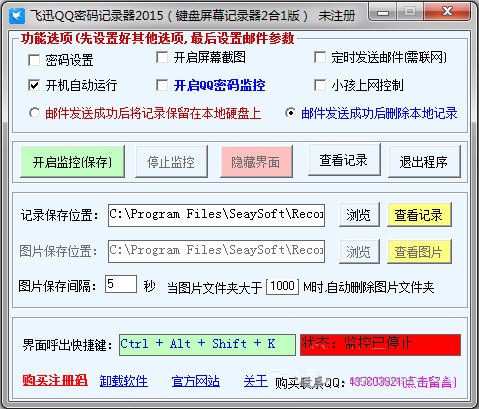The width and height of the screenshot is (479, 409).
Task: Click the 停止监控 button
Action: tap(171, 162)
